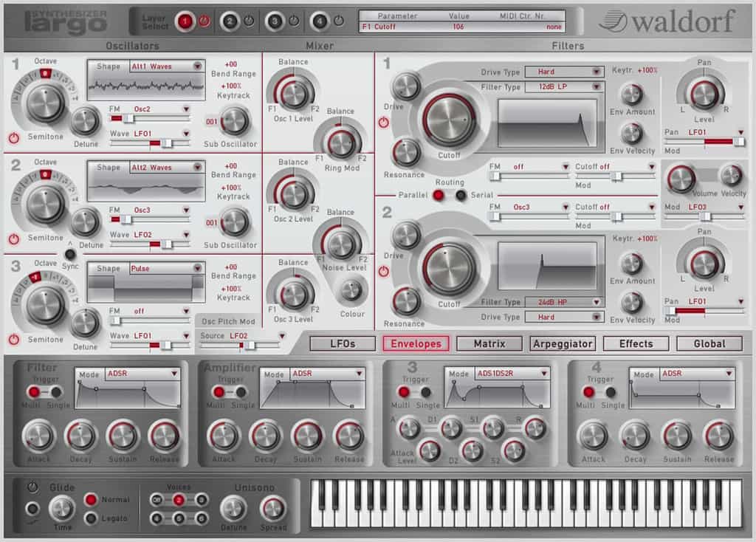Open Filter 1 Filter Type dropdown
Screen dimensions: 756x542
[563, 86]
